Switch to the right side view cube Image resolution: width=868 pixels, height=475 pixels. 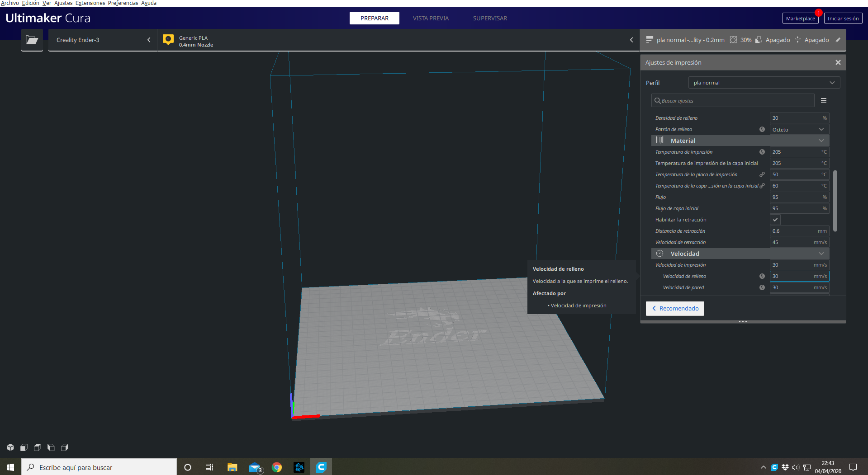point(65,447)
